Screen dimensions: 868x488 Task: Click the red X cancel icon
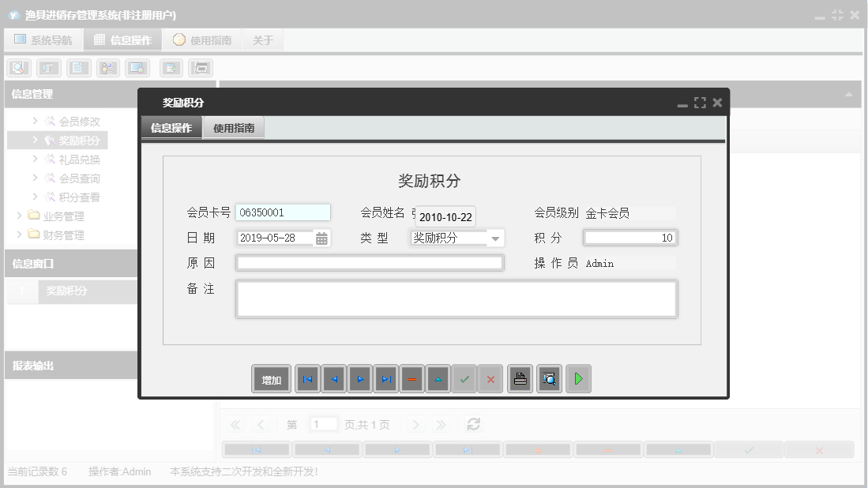tap(490, 378)
